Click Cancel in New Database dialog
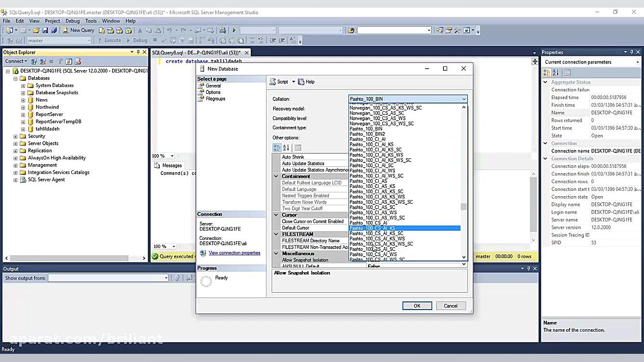Image resolution: width=644 pixels, height=362 pixels. coord(451,306)
